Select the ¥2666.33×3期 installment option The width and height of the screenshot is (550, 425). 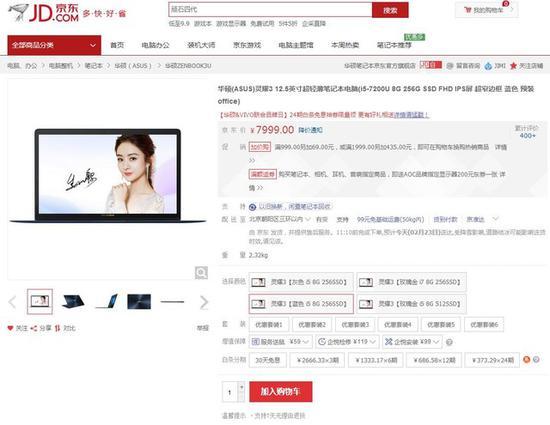point(317,360)
